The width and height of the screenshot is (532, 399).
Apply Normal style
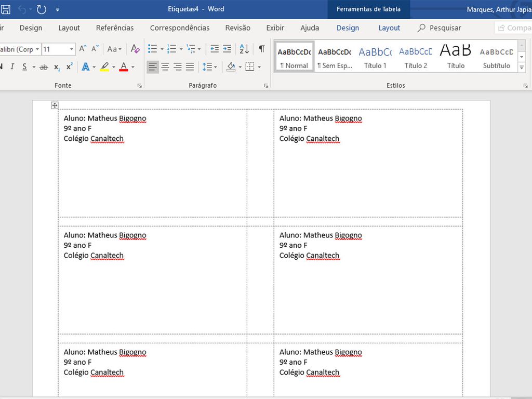294,57
